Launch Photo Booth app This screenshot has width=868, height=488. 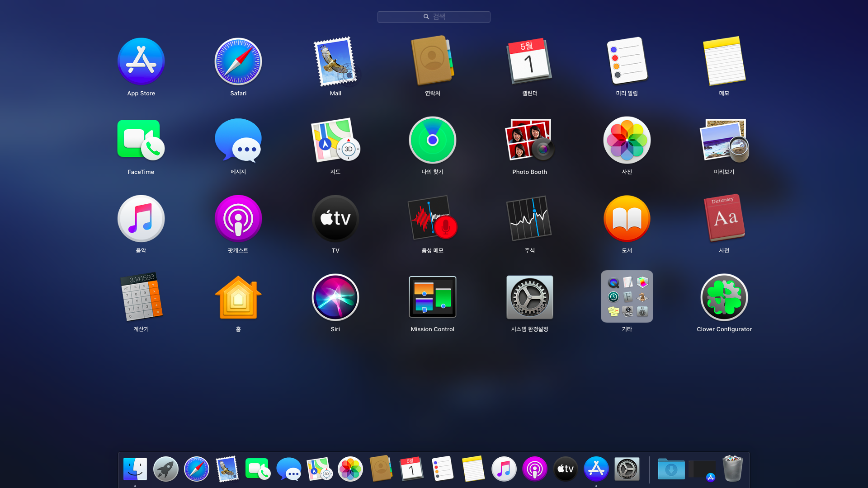click(529, 140)
